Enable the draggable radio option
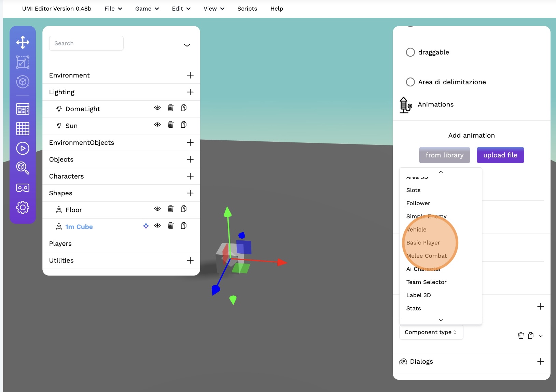Image resolution: width=556 pixels, height=392 pixels. [410, 52]
